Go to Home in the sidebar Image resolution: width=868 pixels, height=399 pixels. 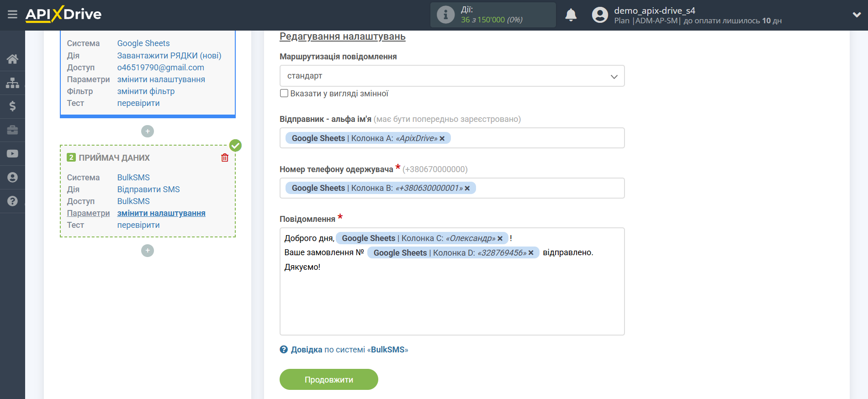[x=12, y=59]
